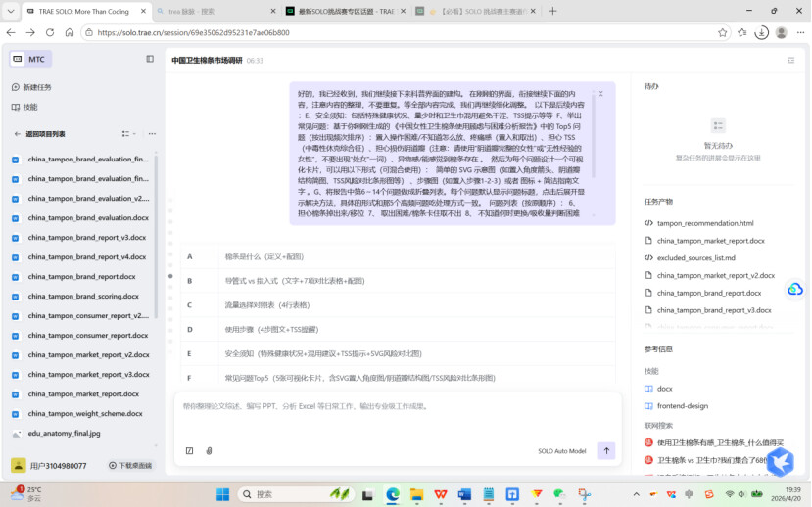Toggle the right panel layout icon
Image resolution: width=812 pixels, height=507 pixels.
pyautogui.click(x=790, y=60)
